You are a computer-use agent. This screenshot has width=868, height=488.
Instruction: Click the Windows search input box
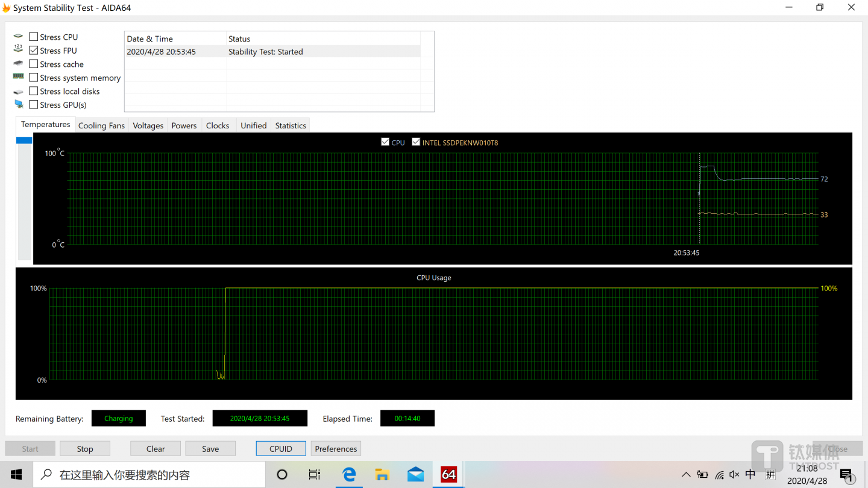[151, 475]
